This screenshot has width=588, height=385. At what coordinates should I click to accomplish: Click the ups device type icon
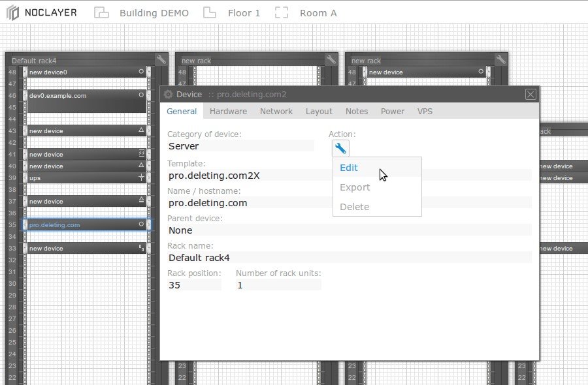[141, 177]
